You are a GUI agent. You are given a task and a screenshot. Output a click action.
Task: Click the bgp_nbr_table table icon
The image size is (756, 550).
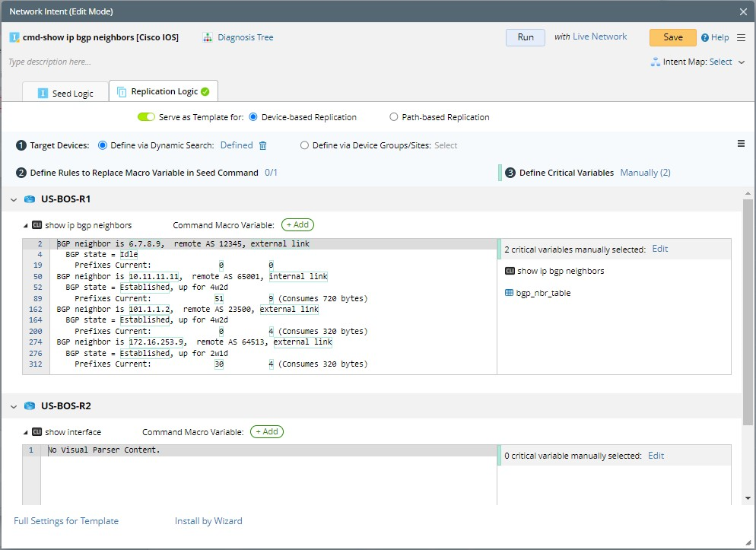[509, 293]
